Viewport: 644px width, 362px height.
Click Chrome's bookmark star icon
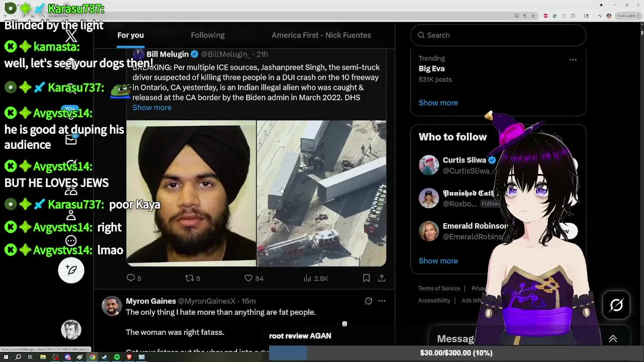coord(533,16)
